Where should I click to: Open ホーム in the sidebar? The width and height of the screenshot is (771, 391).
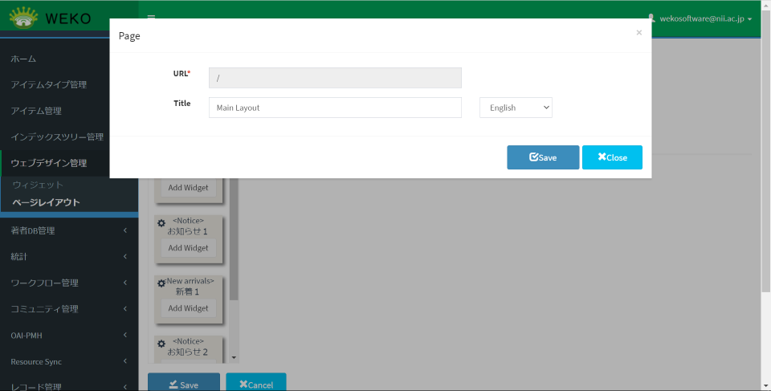tap(23, 59)
